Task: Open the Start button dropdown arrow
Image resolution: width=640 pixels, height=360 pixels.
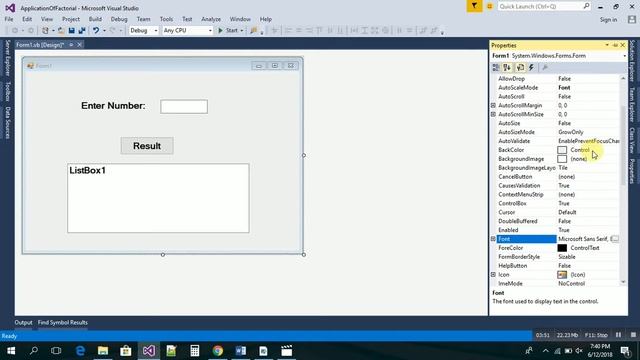Action: pos(242,31)
